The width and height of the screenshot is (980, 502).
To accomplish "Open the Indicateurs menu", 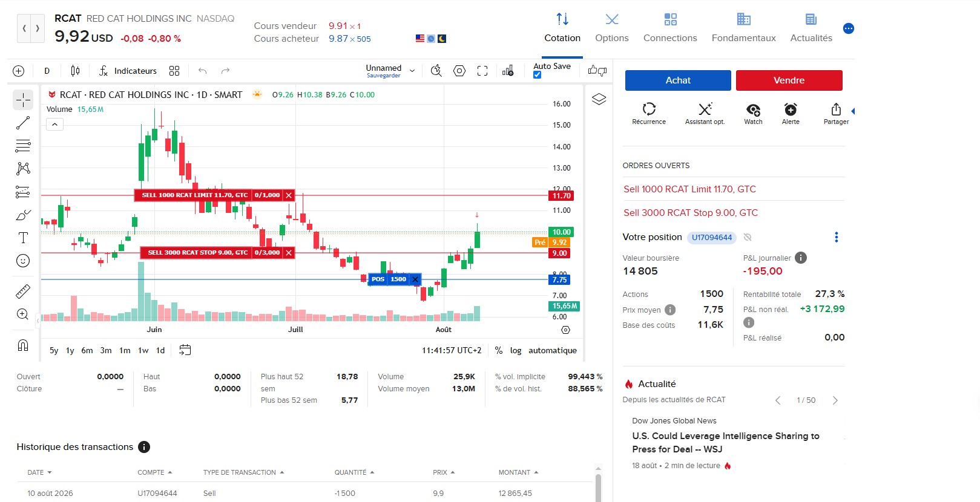I will [128, 71].
